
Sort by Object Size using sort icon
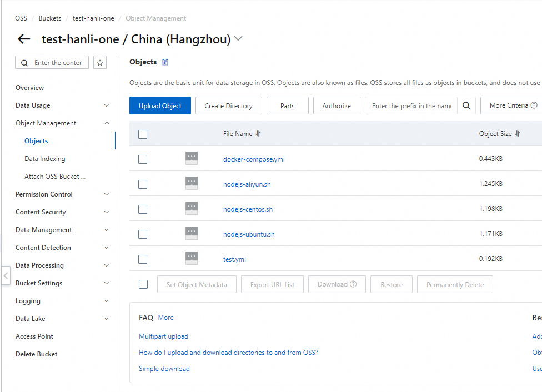coord(518,134)
